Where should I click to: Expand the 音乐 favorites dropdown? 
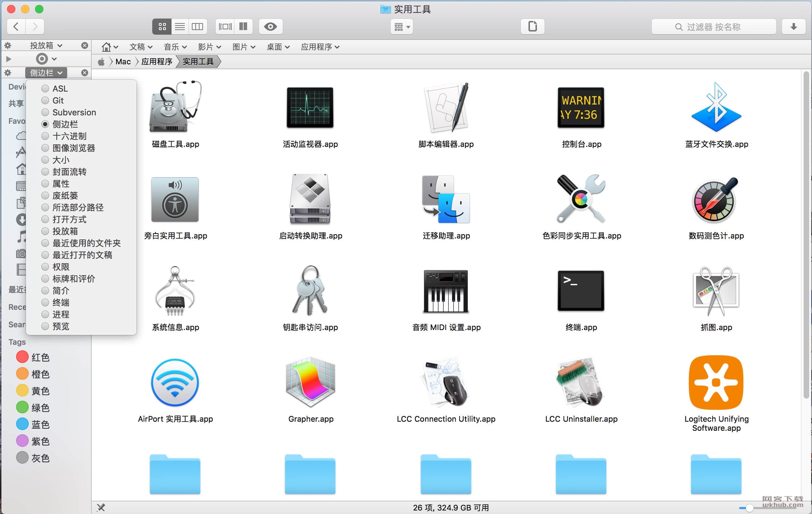click(175, 47)
